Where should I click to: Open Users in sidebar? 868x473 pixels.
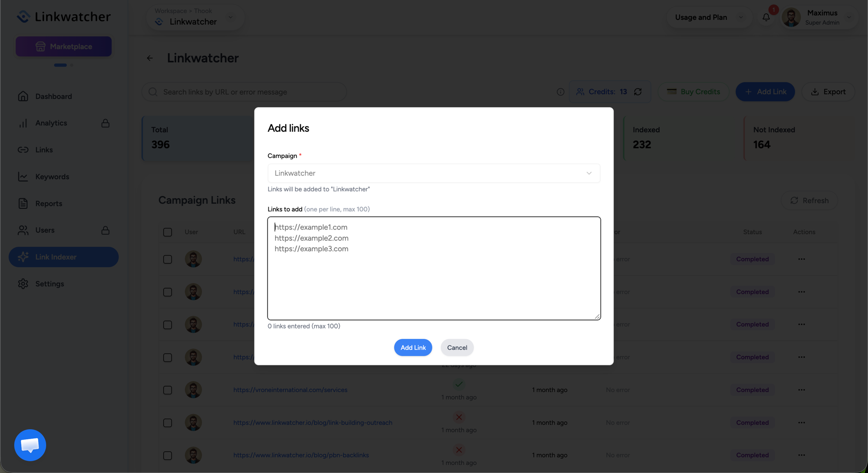[x=45, y=230]
